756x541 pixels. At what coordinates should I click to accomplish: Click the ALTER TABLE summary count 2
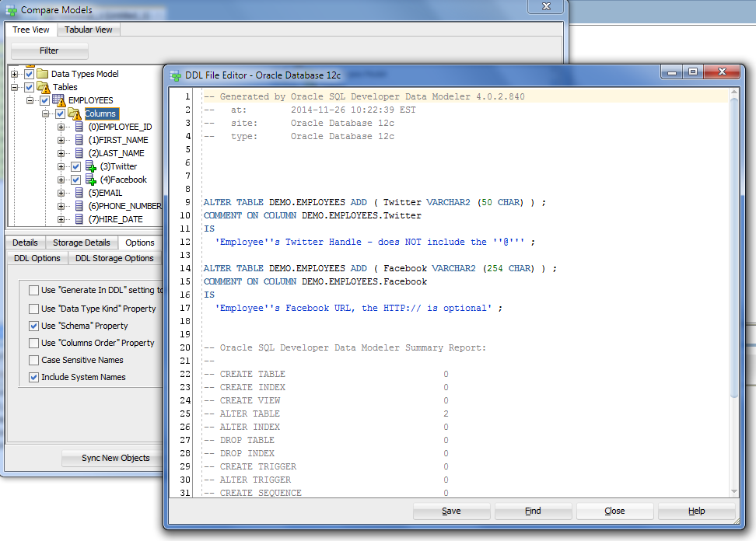click(x=446, y=414)
